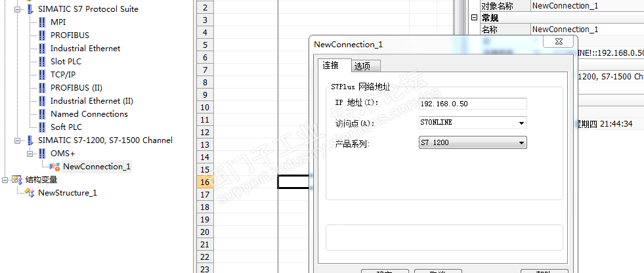Click the Named Connections unit icon
Viewport: 644px width, 273px height.
[x=42, y=114]
